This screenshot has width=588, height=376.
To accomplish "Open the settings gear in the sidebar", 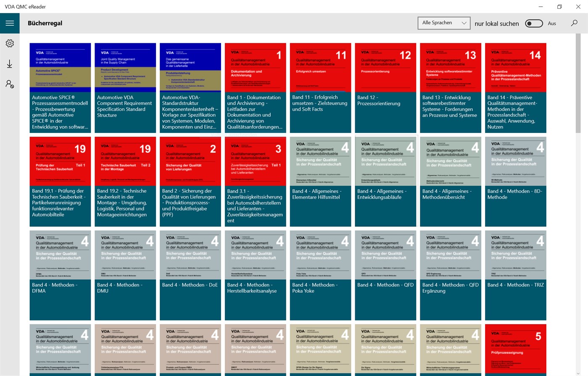I will click(x=9, y=43).
